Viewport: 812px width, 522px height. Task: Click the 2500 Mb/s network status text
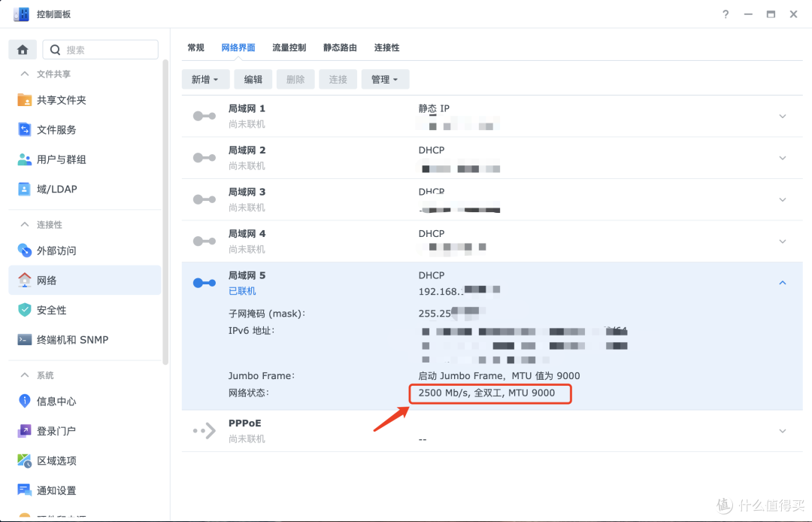click(486, 393)
